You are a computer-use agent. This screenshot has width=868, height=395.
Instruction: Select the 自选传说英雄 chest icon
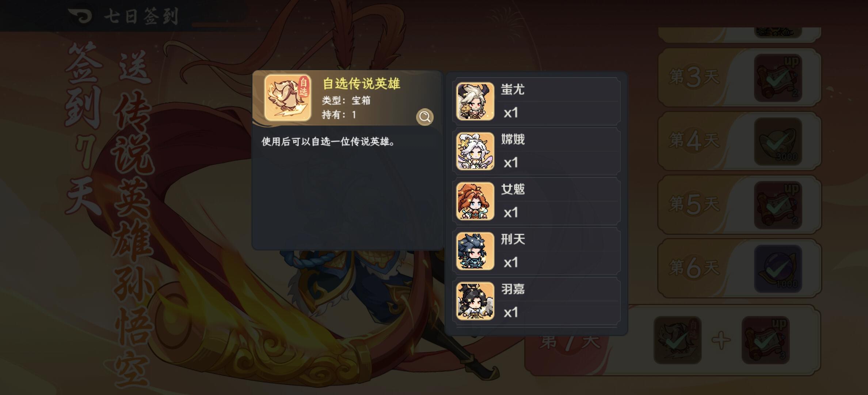[288, 98]
